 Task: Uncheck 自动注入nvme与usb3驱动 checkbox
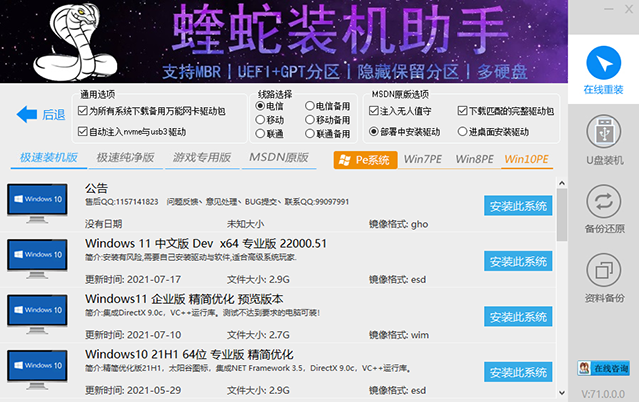pyautogui.click(x=83, y=131)
